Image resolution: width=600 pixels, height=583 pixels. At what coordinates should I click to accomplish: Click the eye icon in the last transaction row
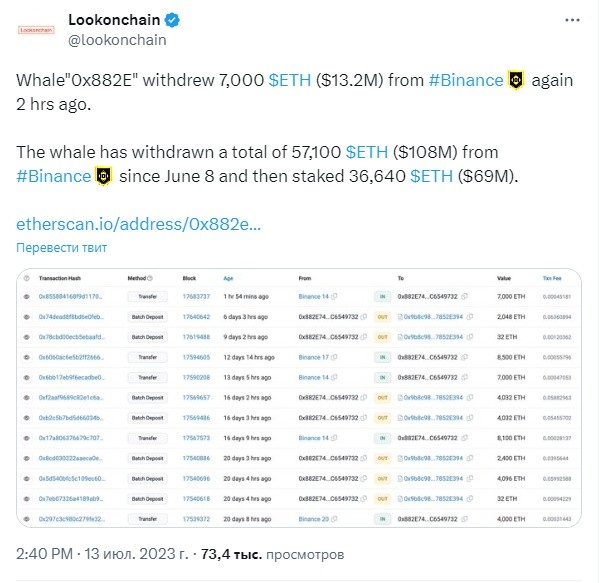(26, 519)
